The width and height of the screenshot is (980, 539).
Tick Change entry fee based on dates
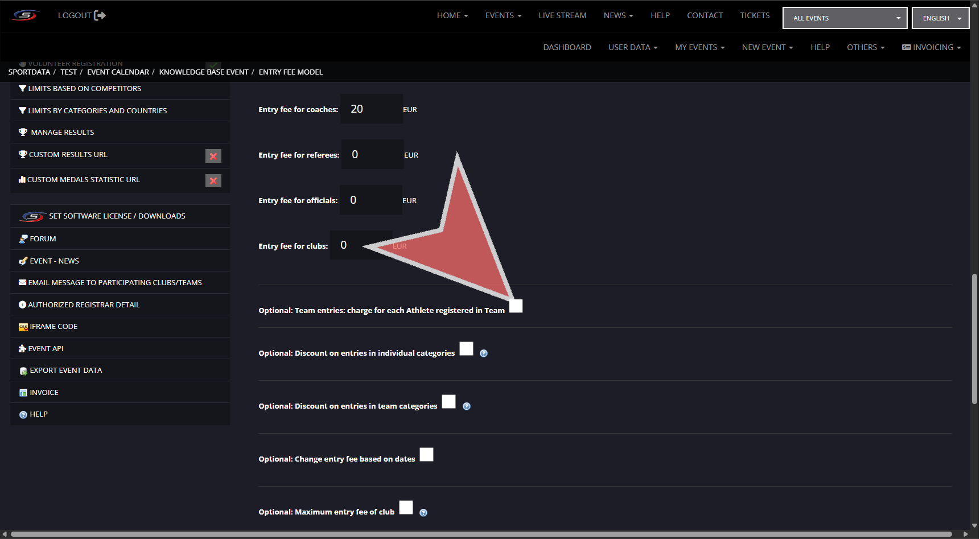point(426,455)
